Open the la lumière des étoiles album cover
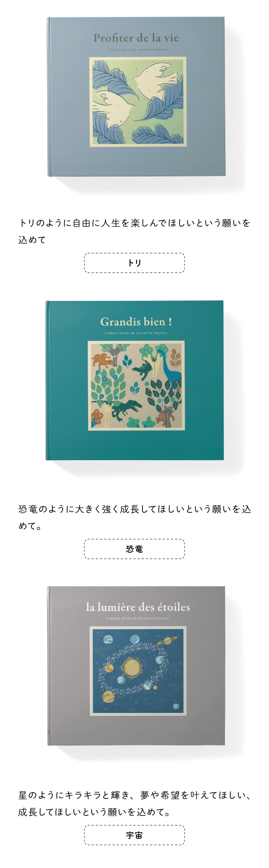This screenshot has height=868, width=269. [136, 666]
